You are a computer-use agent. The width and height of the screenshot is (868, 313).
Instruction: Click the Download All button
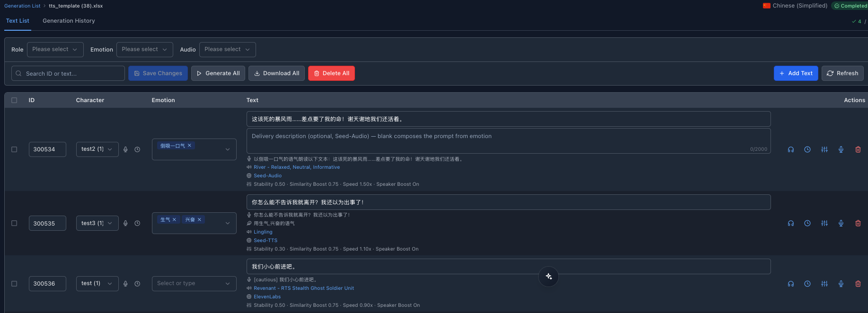tap(276, 73)
